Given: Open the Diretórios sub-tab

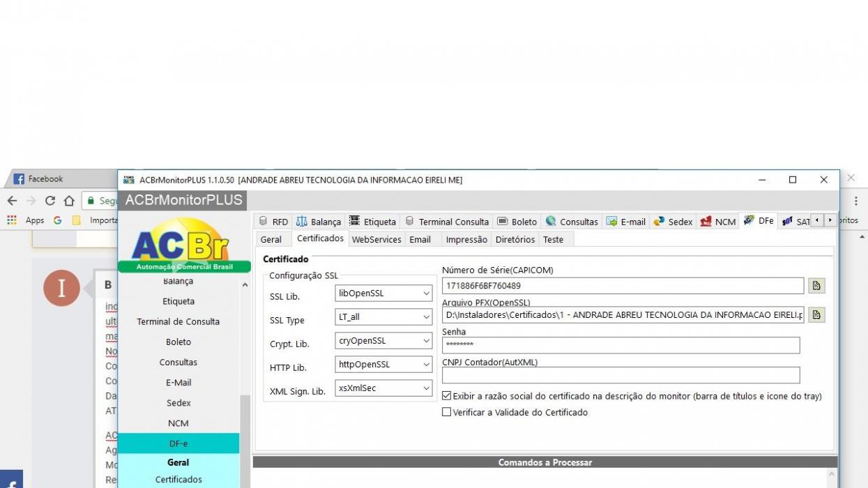Looking at the screenshot, I should (515, 239).
